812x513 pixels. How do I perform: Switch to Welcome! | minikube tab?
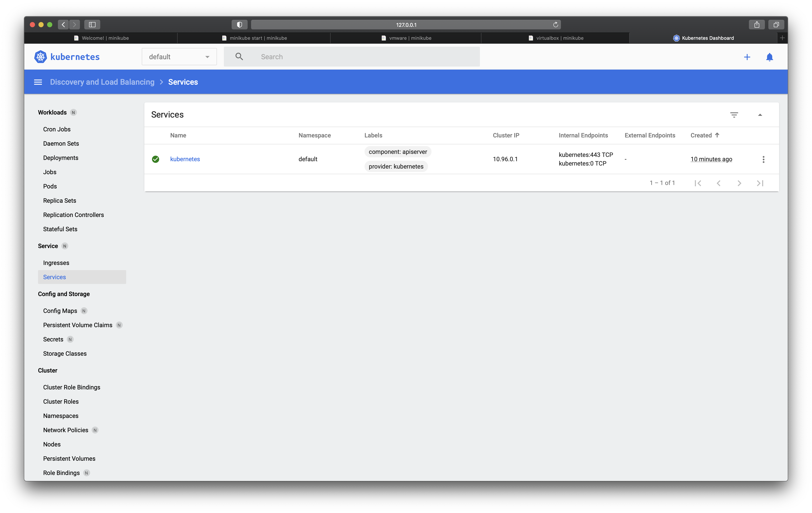click(x=101, y=38)
